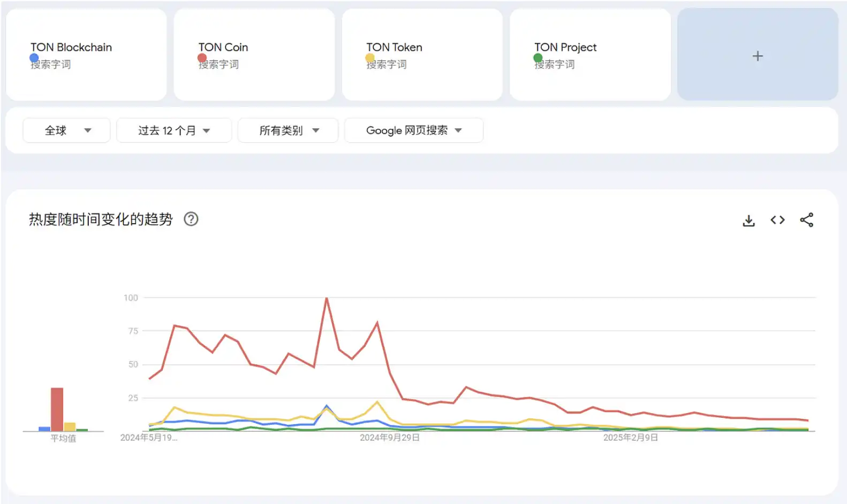
Task: Expand the 全球 region dropdown
Action: (x=66, y=131)
